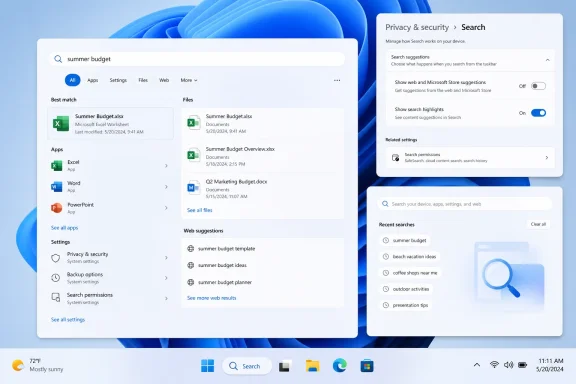Expand Privacy & security result chevron
The height and width of the screenshot is (384, 576).
(166, 258)
